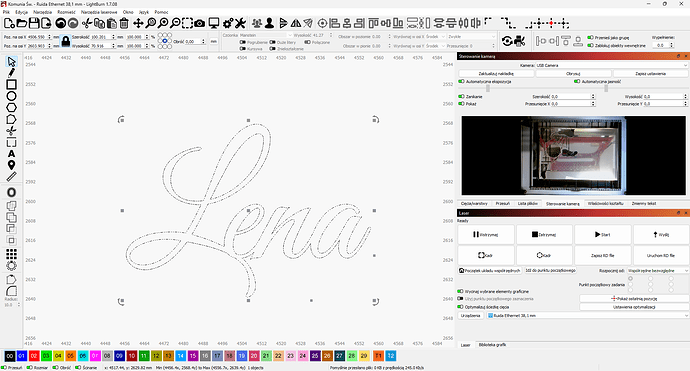Toggle Automatyczna ekspozycja switch
690x371 pixels.
[x=462, y=81]
